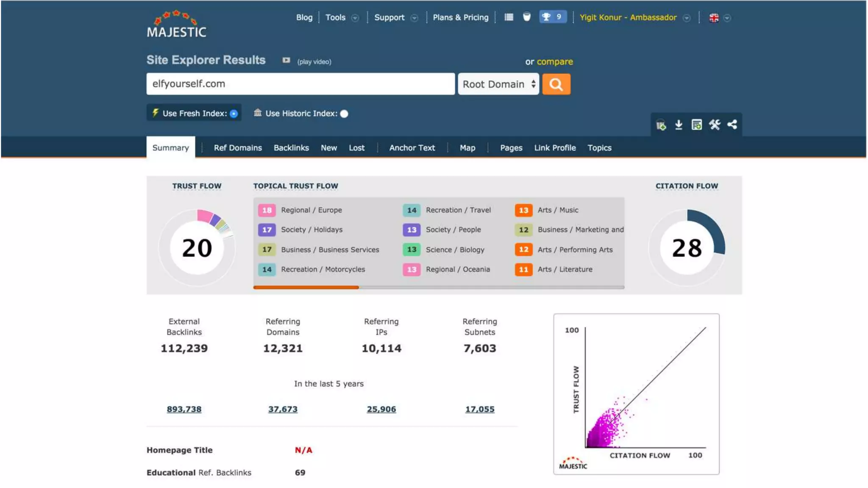This screenshot has width=868, height=488.
Task: Switch to the Ref Domains tab
Action: click(x=237, y=148)
